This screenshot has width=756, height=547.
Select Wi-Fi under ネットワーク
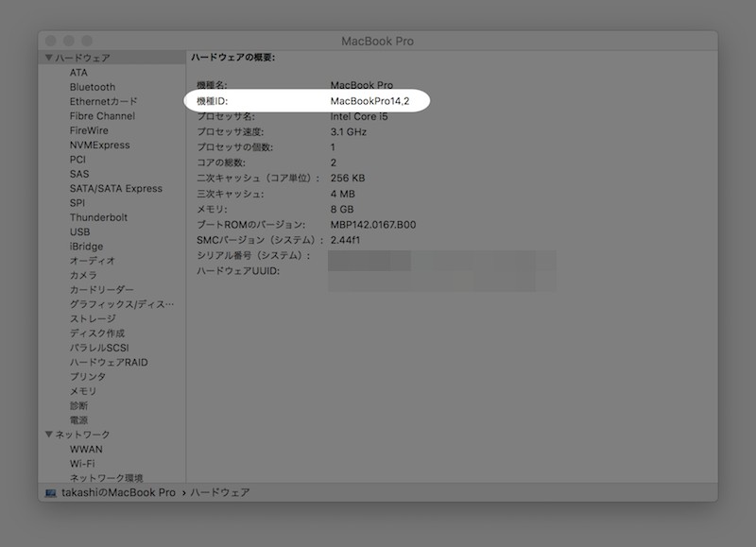pyautogui.click(x=82, y=463)
